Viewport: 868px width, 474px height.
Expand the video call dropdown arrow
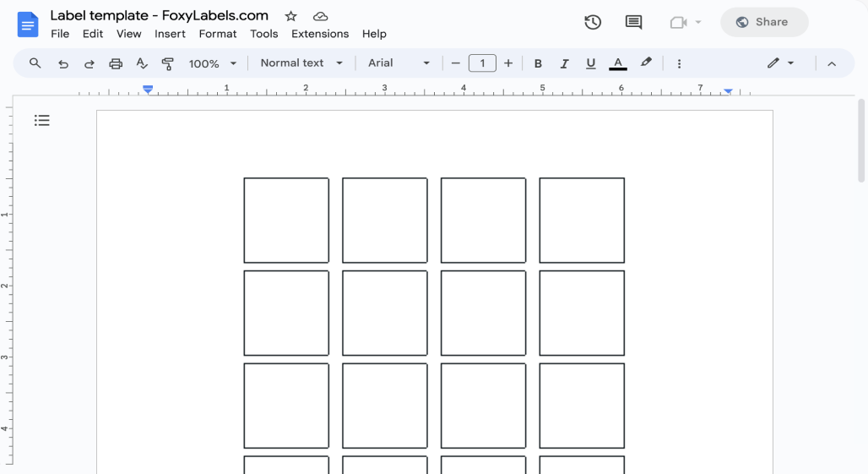698,22
